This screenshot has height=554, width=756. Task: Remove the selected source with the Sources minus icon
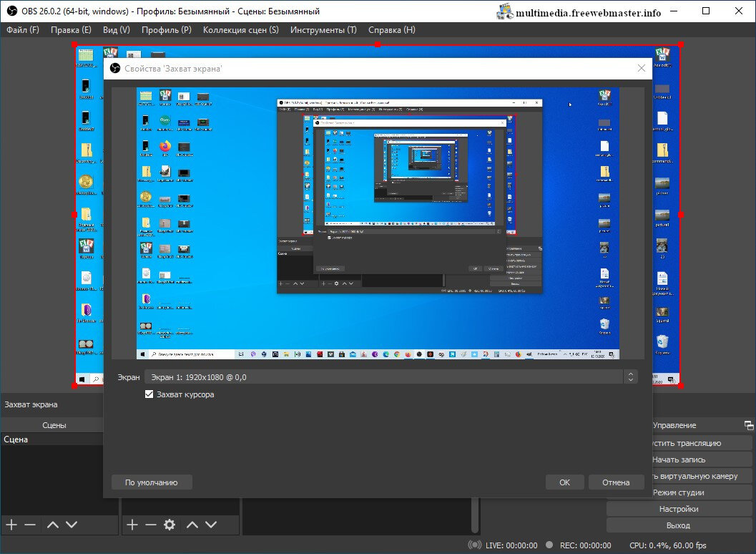tap(150, 525)
